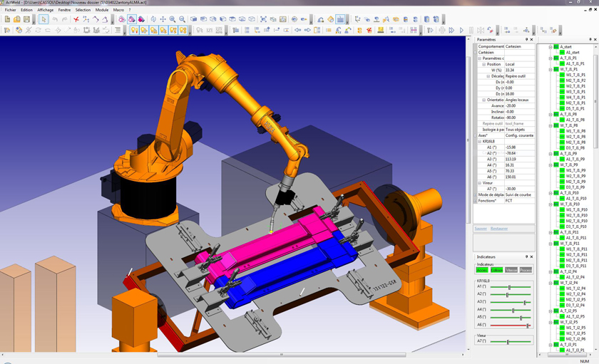
Task: Toggle the Collision indicator
Action: (496, 270)
